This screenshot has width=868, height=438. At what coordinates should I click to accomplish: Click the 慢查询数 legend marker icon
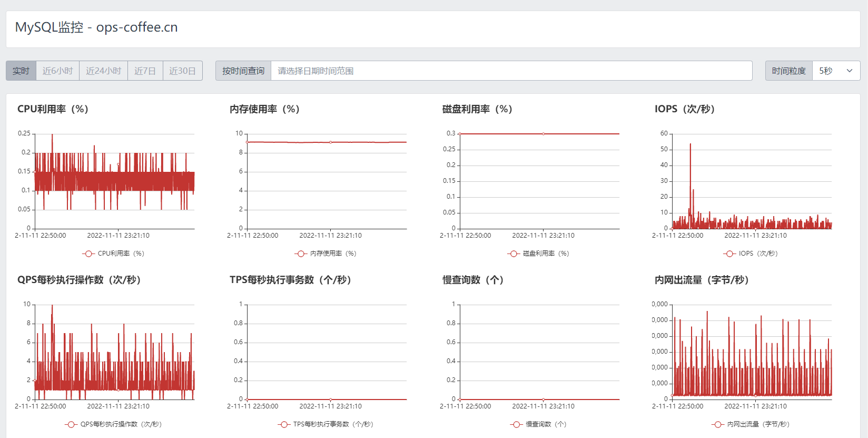point(516,424)
